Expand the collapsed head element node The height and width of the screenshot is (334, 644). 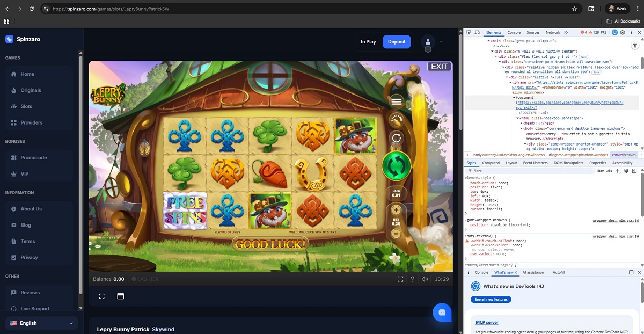[522, 123]
